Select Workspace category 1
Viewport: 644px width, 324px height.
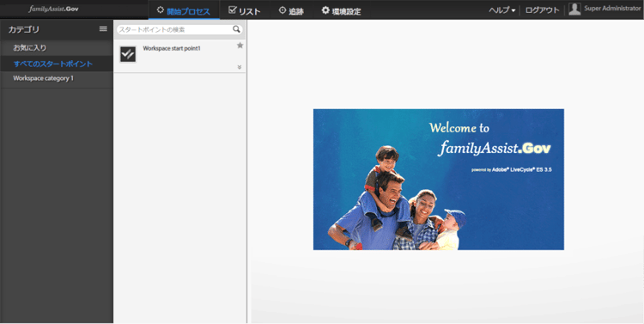[x=57, y=78]
